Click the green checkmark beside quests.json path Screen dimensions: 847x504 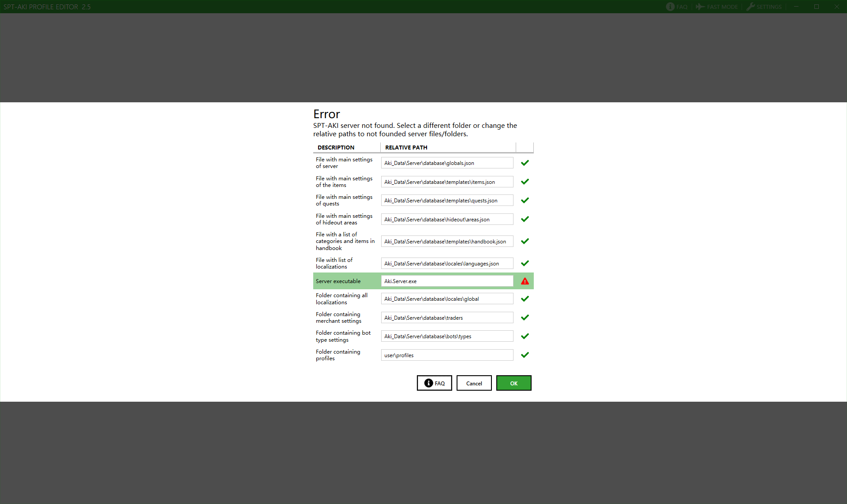pyautogui.click(x=525, y=201)
